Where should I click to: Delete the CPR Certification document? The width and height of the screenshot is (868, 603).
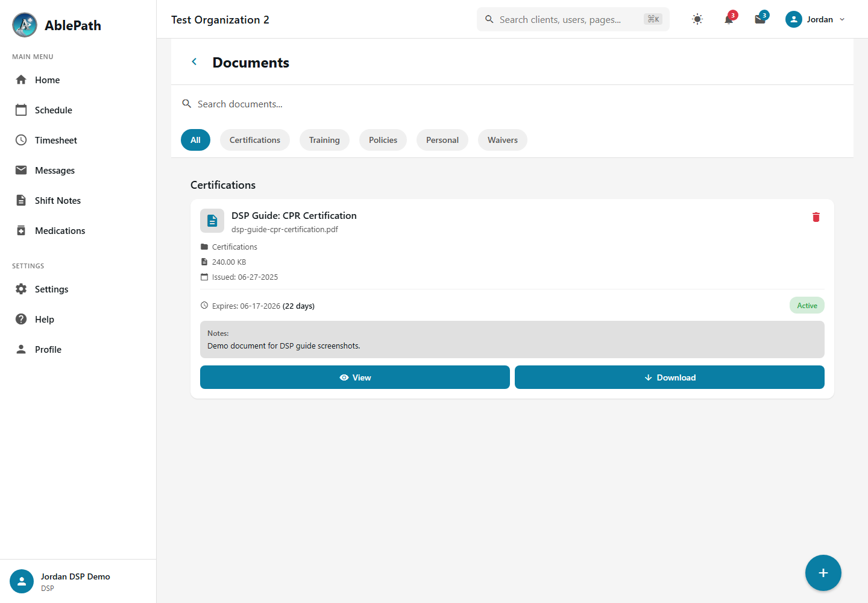pos(816,217)
